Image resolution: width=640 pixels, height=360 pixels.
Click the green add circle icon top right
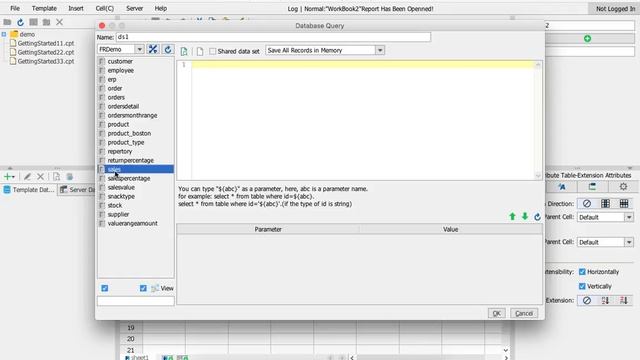(x=587, y=38)
